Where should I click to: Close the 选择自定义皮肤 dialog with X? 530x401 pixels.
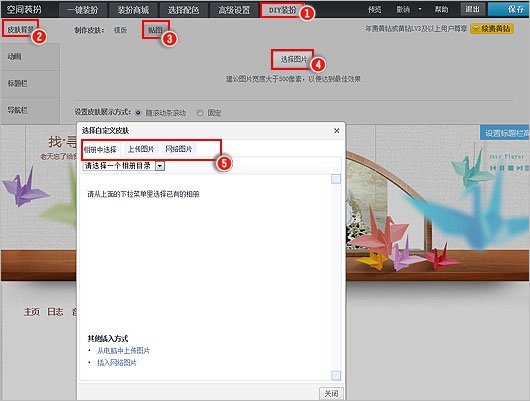tap(336, 131)
